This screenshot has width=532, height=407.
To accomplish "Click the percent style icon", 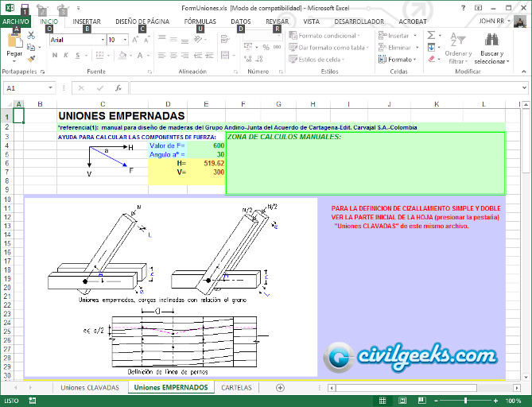I will pos(266,48).
